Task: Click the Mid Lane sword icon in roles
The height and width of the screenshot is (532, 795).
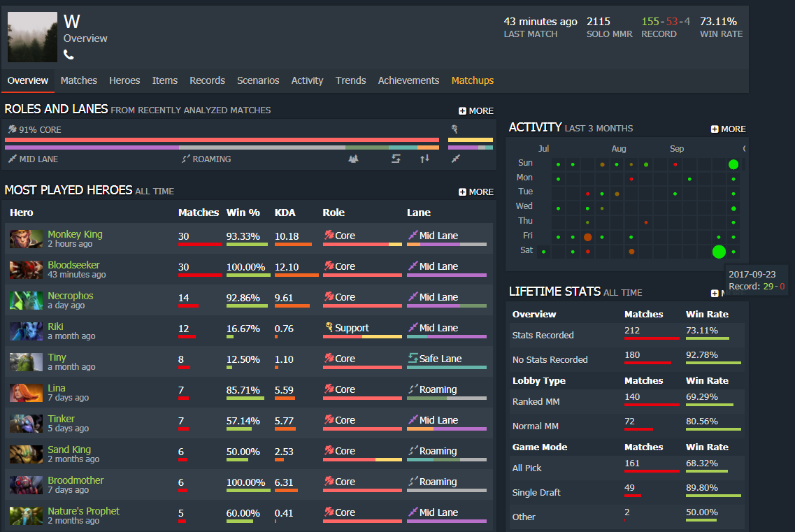Action: pyautogui.click(x=13, y=159)
